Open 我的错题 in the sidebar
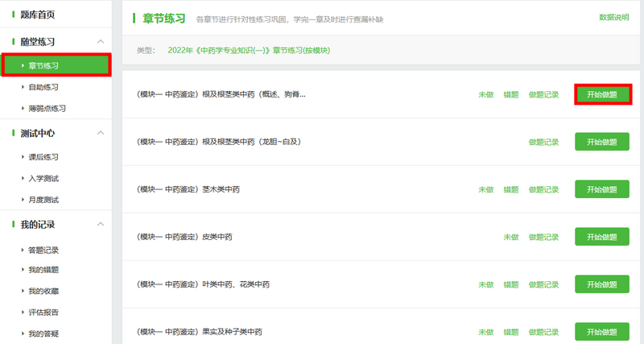Viewport: 644px width, 344px height. tap(43, 270)
